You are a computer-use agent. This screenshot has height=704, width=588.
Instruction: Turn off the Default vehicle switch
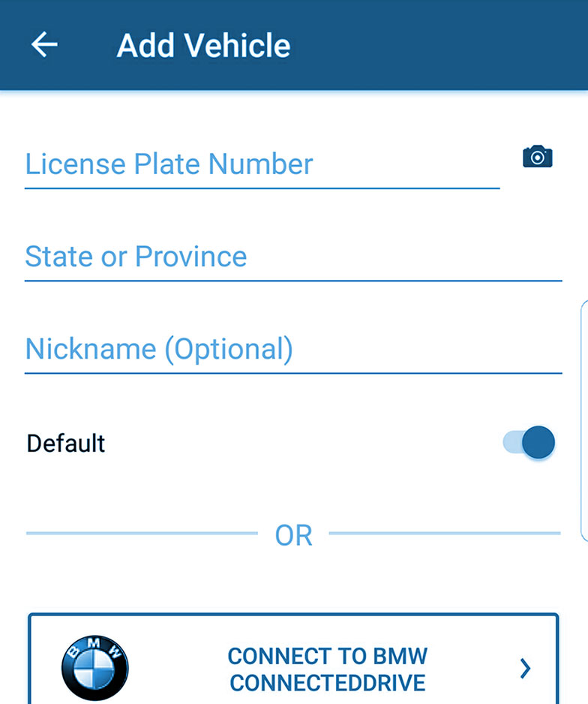[x=529, y=442]
